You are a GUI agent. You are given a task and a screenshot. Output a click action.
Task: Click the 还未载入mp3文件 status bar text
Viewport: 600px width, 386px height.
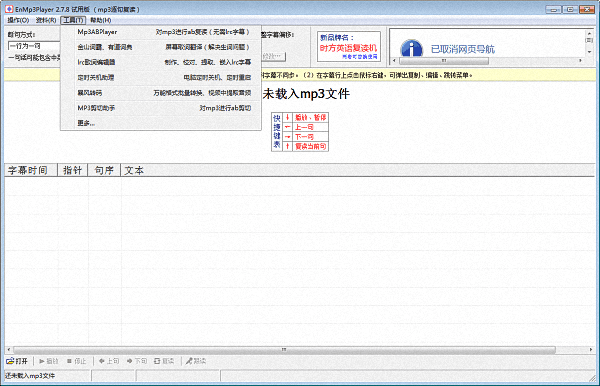coord(30,376)
